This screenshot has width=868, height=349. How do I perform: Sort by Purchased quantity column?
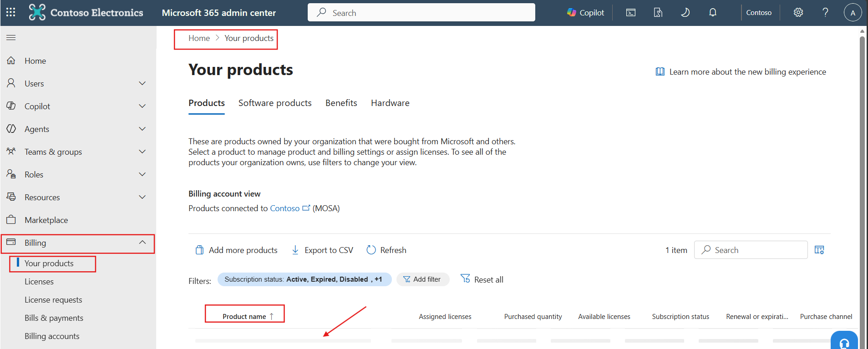[x=533, y=317]
